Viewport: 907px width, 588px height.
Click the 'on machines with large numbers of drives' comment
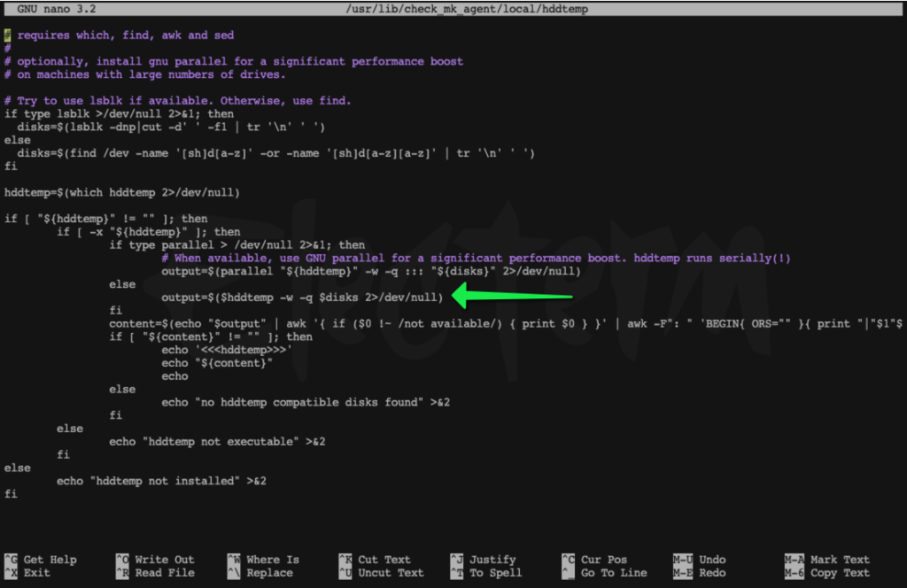tap(144, 74)
